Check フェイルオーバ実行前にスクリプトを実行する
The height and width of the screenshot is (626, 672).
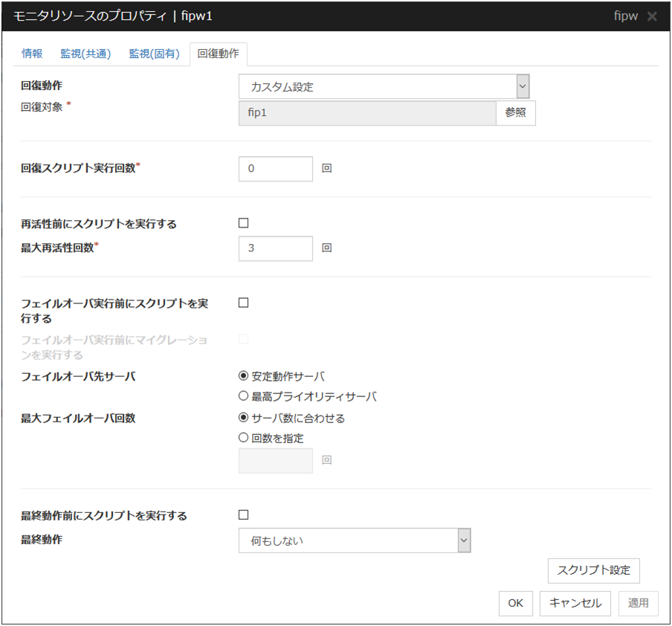243,303
